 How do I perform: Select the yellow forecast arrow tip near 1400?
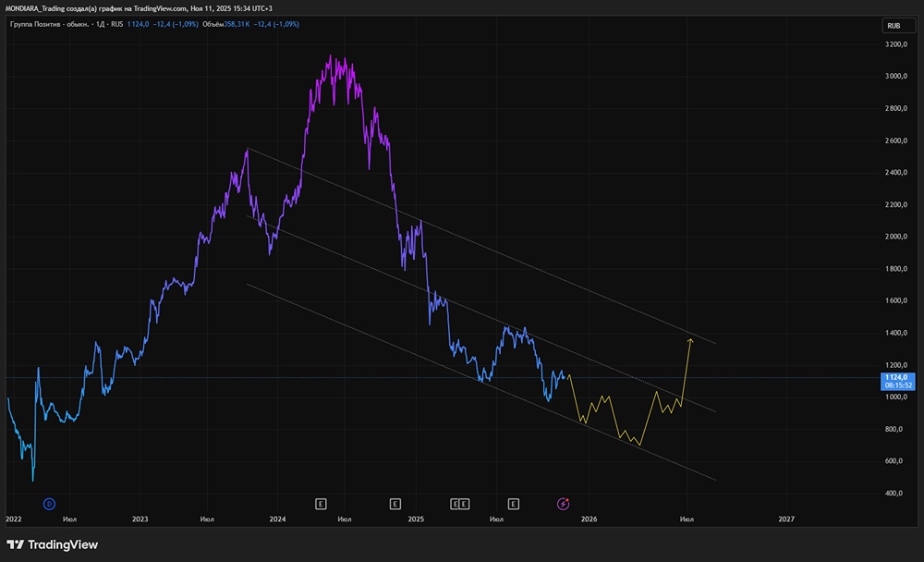coord(690,340)
